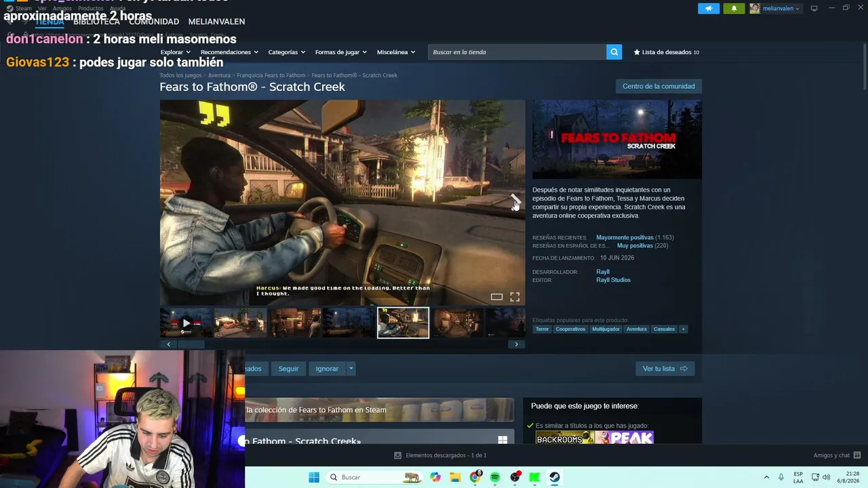This screenshot has width=868, height=488.
Task: Open the Franquicia Fears to Fathom breadcrumb
Action: pos(271,75)
